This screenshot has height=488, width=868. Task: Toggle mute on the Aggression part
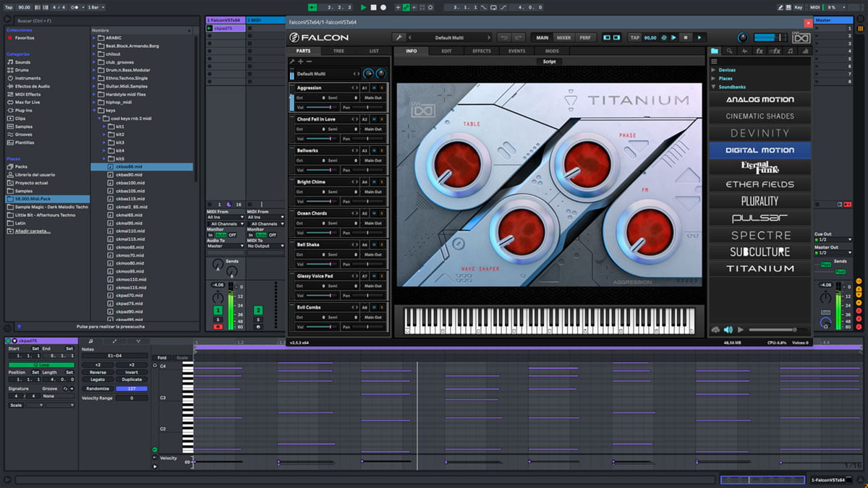point(374,87)
